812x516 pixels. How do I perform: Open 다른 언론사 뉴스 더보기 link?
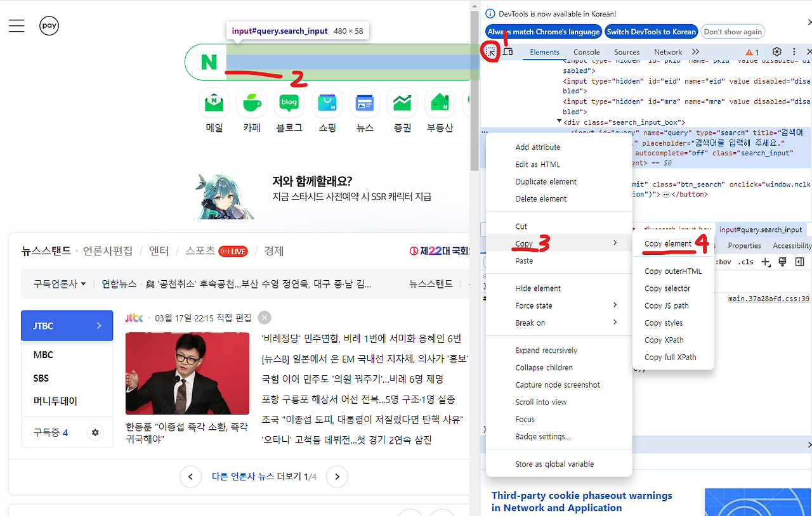[264, 477]
